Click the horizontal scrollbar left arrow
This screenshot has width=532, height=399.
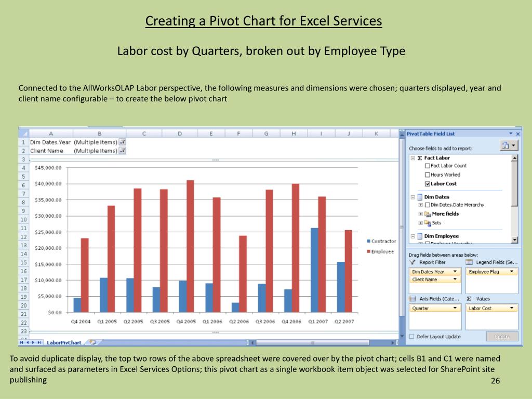pyautogui.click(x=252, y=343)
